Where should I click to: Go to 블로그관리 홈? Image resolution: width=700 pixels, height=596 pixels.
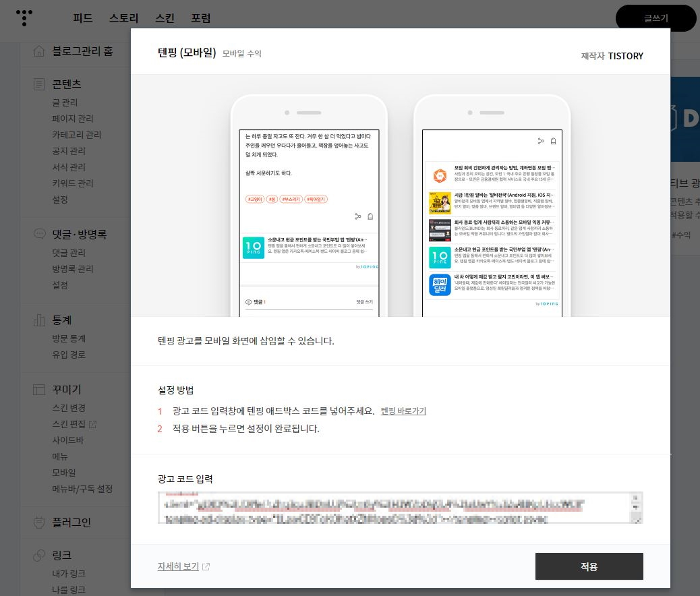tap(82, 51)
